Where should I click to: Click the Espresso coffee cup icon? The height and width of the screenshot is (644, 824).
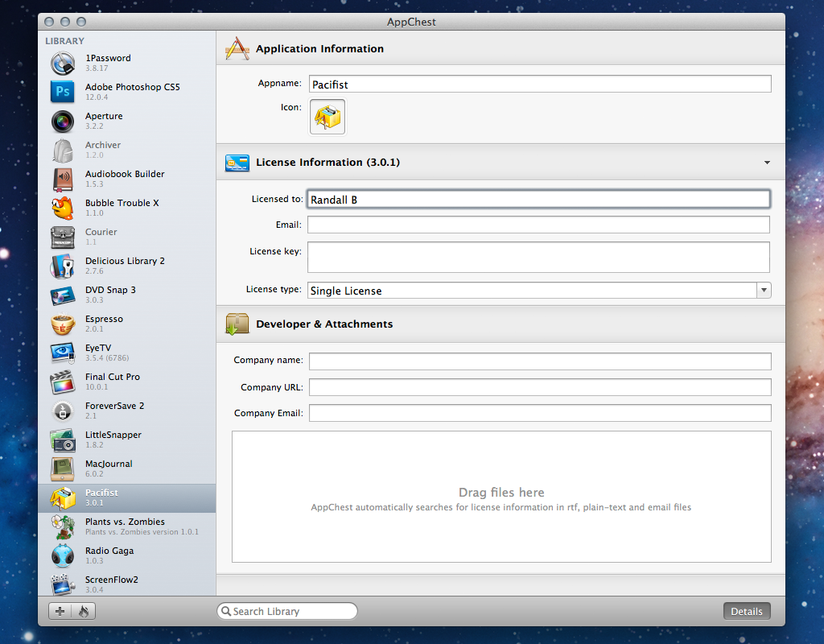(x=63, y=324)
